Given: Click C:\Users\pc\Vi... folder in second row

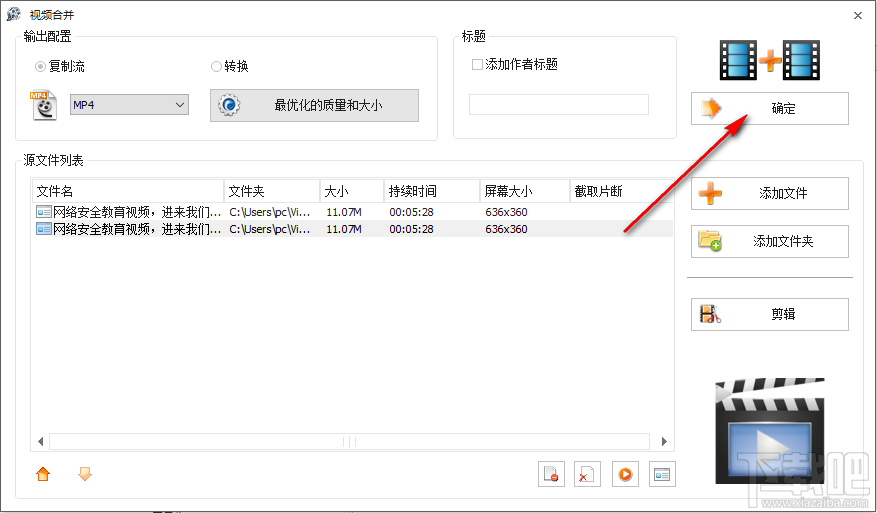Looking at the screenshot, I should (x=270, y=229).
